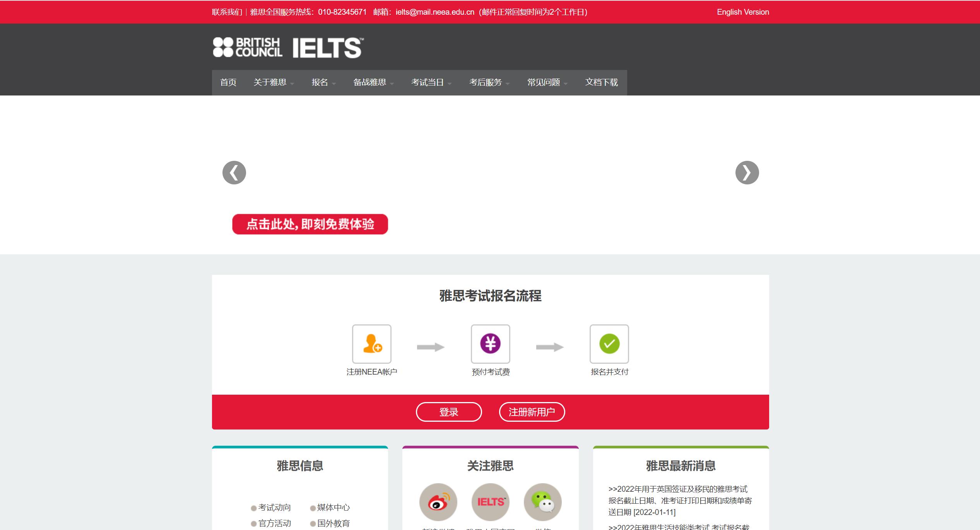Screen dimensions: 980x530
Task: Open 文档下载 from the navigation bar
Action: pyautogui.click(x=601, y=82)
